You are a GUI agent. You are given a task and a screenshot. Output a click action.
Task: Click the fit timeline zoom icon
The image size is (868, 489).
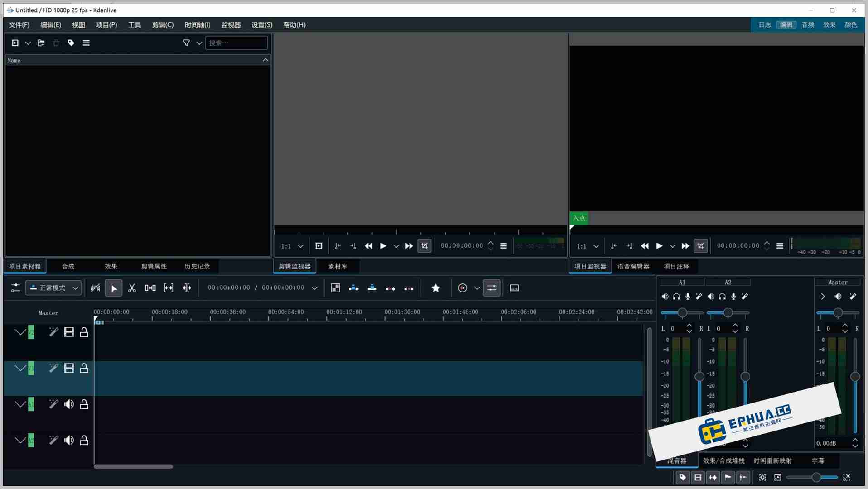[x=847, y=477]
